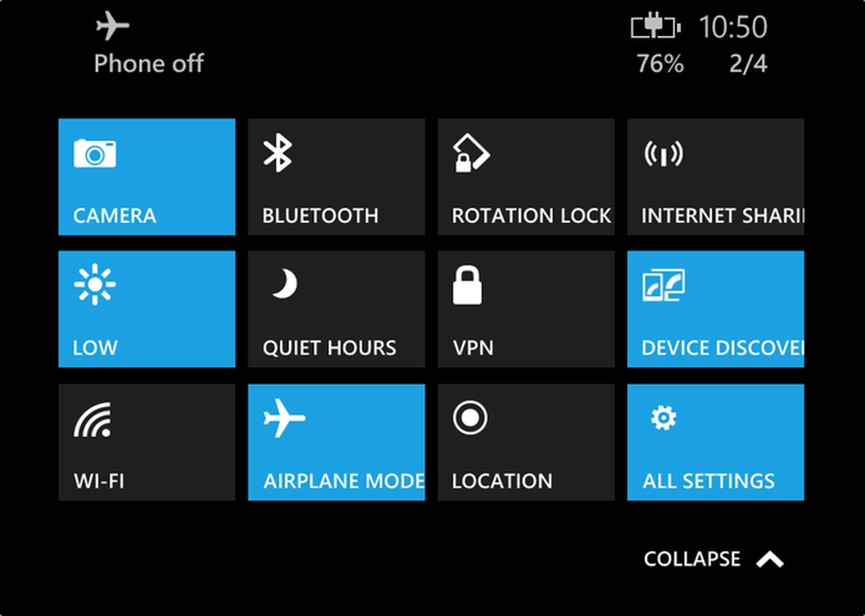
Task: Cycle brightness using the Low tile
Action: pyautogui.click(x=146, y=308)
